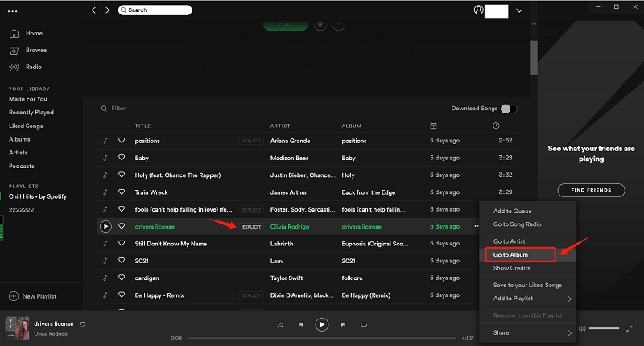Open Podcasts in library
644x346 pixels.
pos(22,167)
